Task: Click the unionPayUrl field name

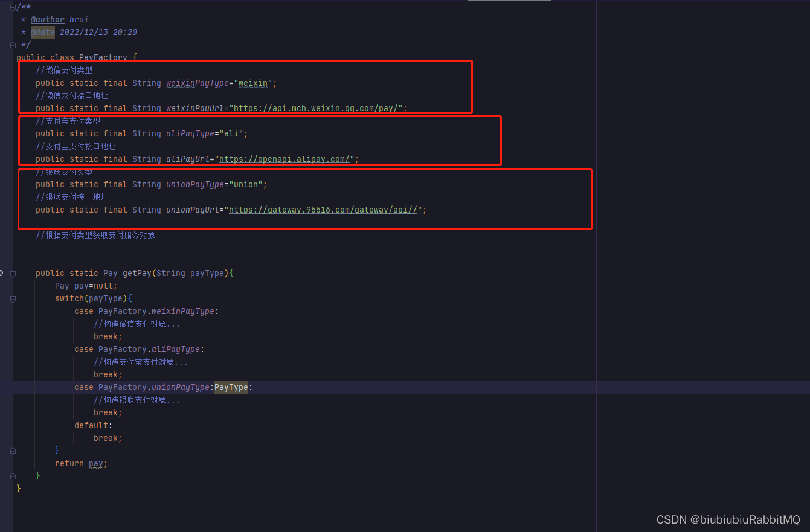Action: point(193,210)
